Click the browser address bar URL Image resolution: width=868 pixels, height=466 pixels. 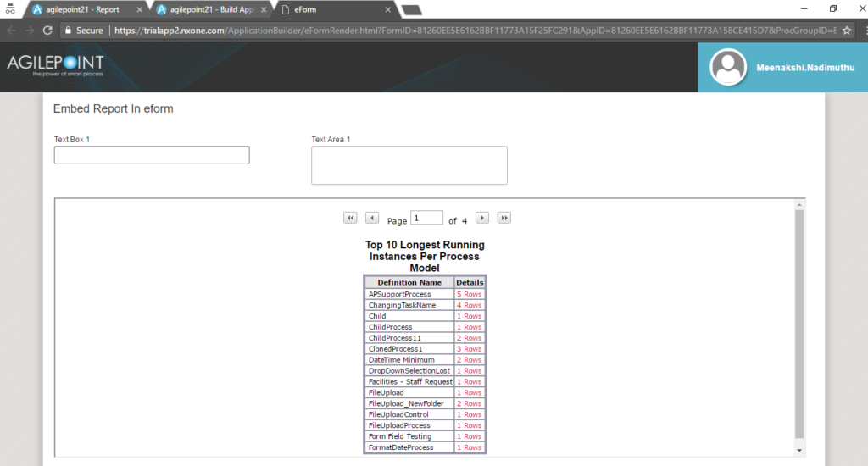click(475, 31)
